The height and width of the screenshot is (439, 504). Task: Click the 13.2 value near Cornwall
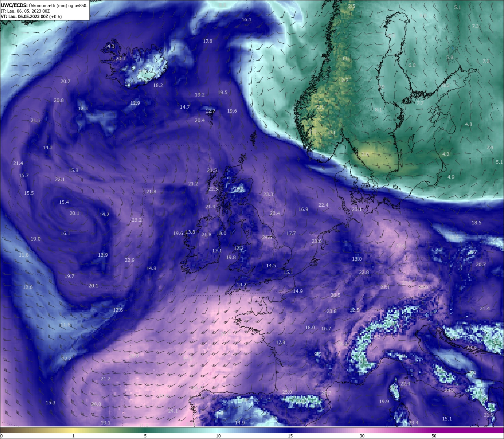pyautogui.click(x=241, y=284)
